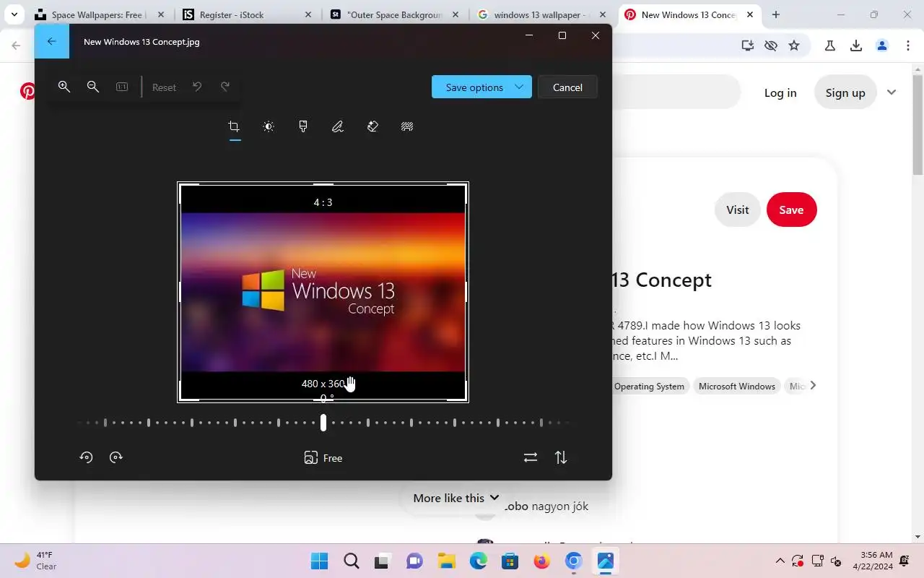
Task: Open the Chrome profile avatar
Action: click(x=882, y=46)
